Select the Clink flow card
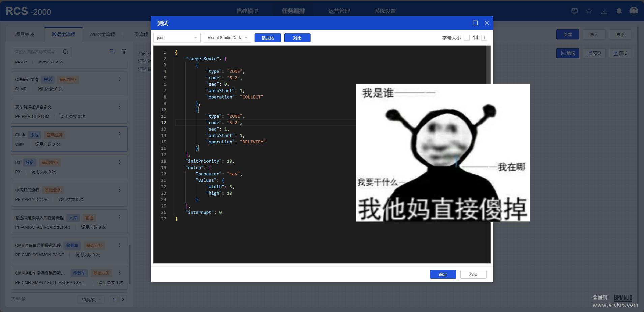Screen dimensions: 644x312 69,139
